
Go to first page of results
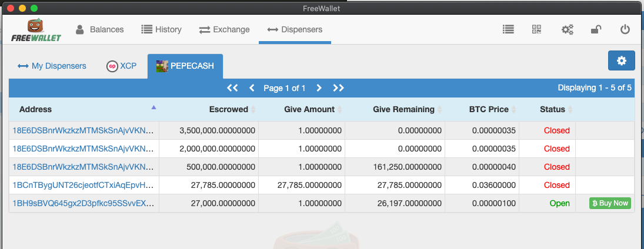[x=232, y=88]
